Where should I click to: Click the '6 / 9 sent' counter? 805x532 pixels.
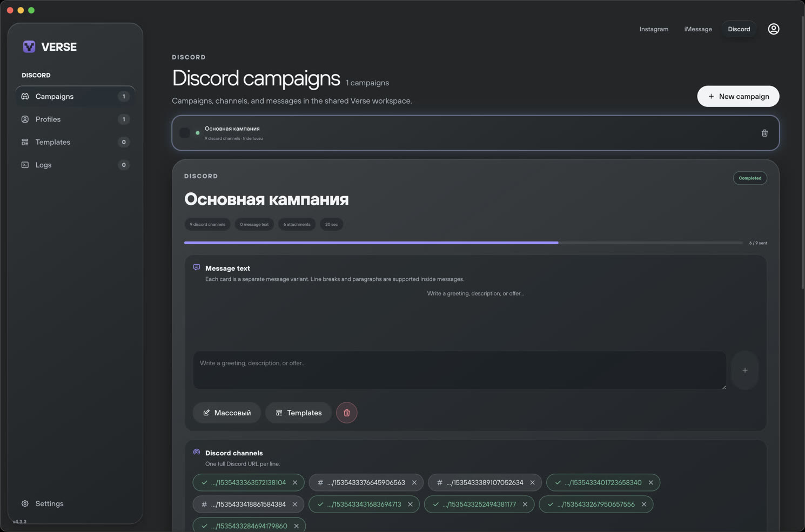(758, 243)
